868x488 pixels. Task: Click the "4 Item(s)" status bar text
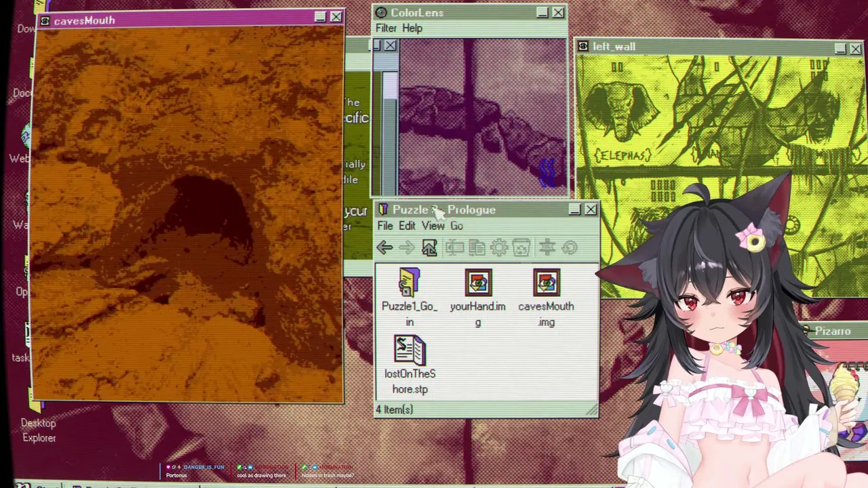click(x=394, y=409)
